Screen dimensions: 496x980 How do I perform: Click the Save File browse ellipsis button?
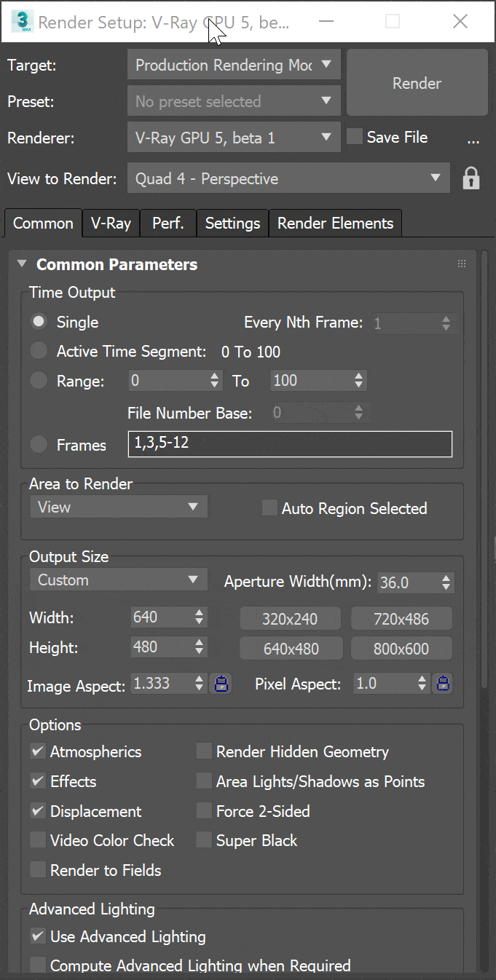coord(473,138)
